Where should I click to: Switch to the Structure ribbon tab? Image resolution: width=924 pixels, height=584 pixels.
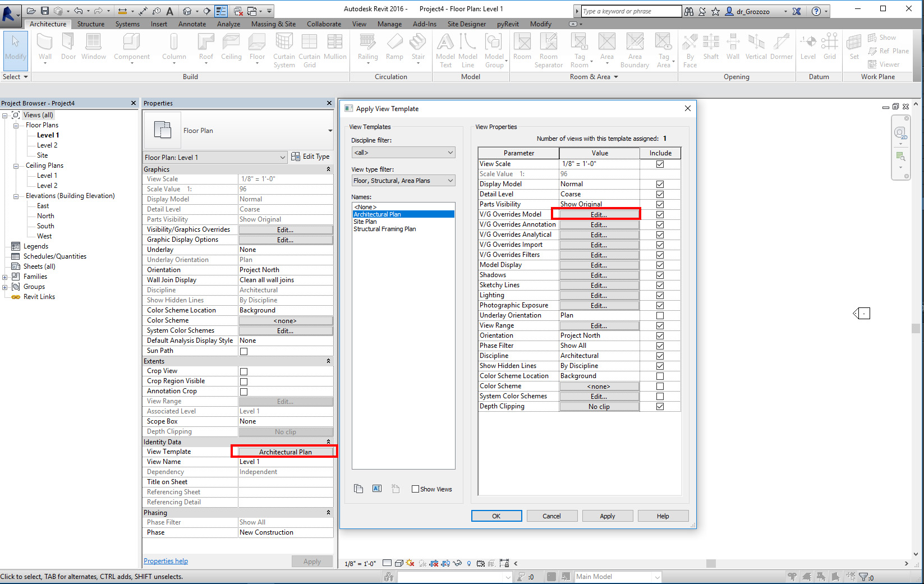(91, 24)
